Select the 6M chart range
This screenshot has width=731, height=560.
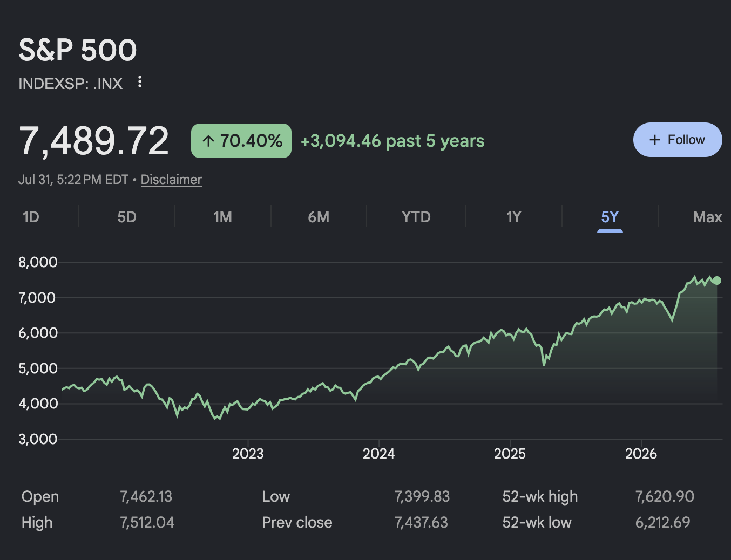319,217
